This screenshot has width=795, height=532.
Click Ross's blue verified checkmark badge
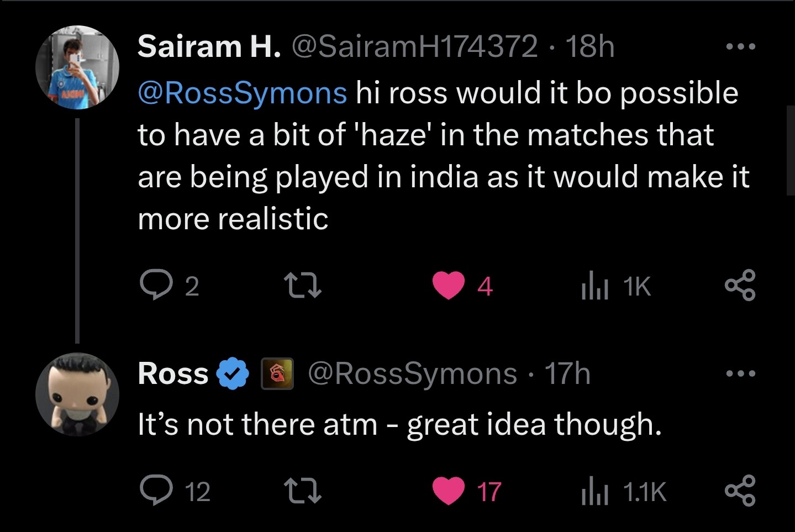click(x=234, y=373)
